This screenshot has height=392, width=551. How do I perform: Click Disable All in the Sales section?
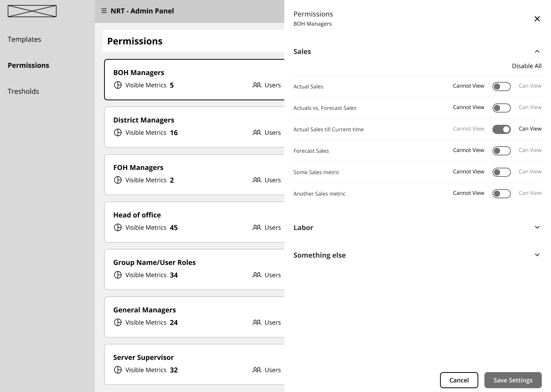point(527,66)
